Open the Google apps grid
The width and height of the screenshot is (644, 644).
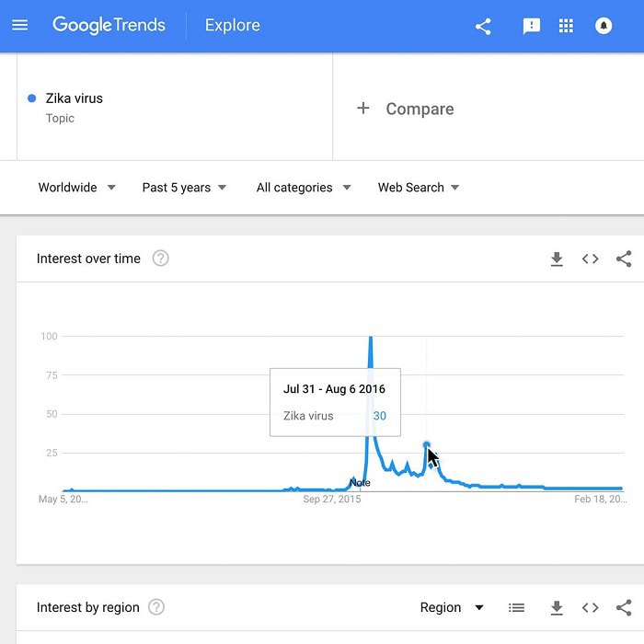click(566, 26)
